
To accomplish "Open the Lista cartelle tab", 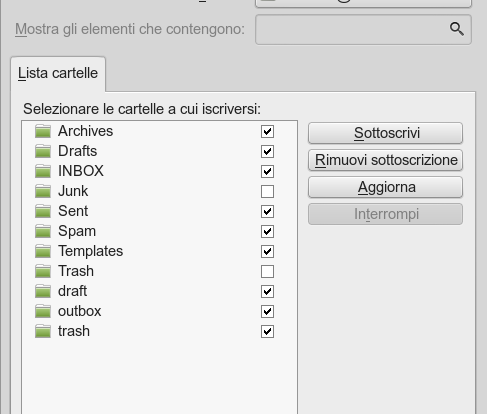I will click(x=58, y=73).
